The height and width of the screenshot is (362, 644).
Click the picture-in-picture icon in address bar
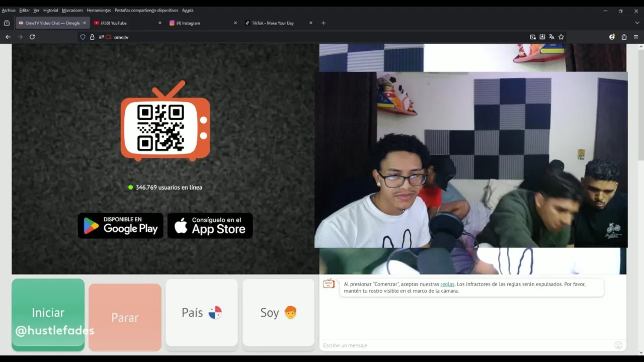click(x=533, y=37)
